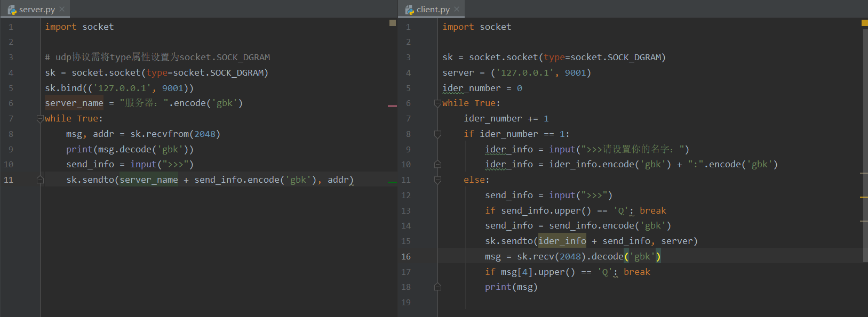Click 'SOCK_DGRAM' in server.py line 4

point(236,73)
